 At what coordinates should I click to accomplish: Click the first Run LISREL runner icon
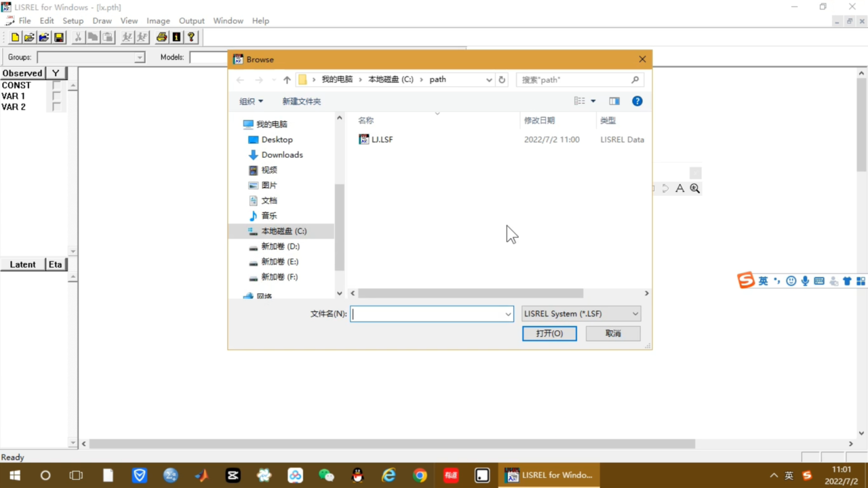(x=127, y=37)
